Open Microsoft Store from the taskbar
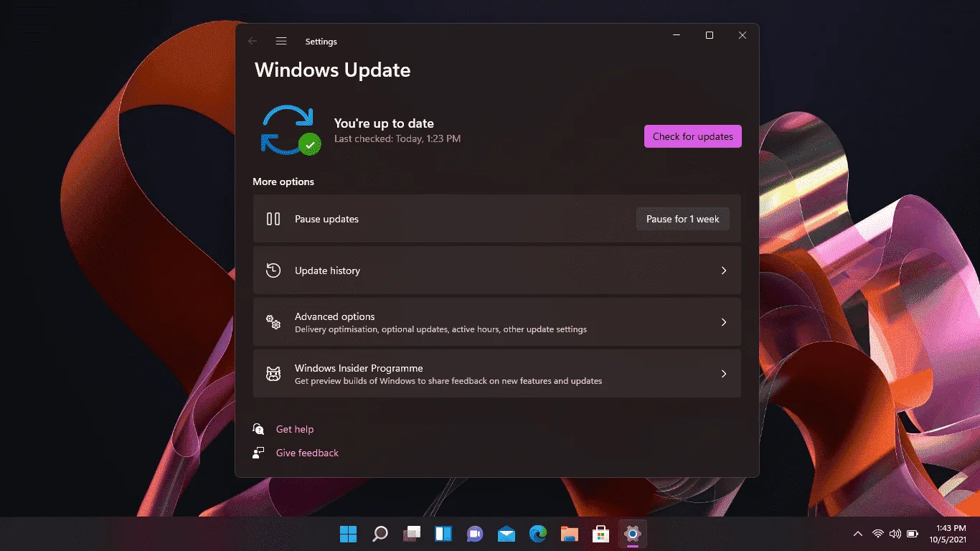 pos(601,534)
